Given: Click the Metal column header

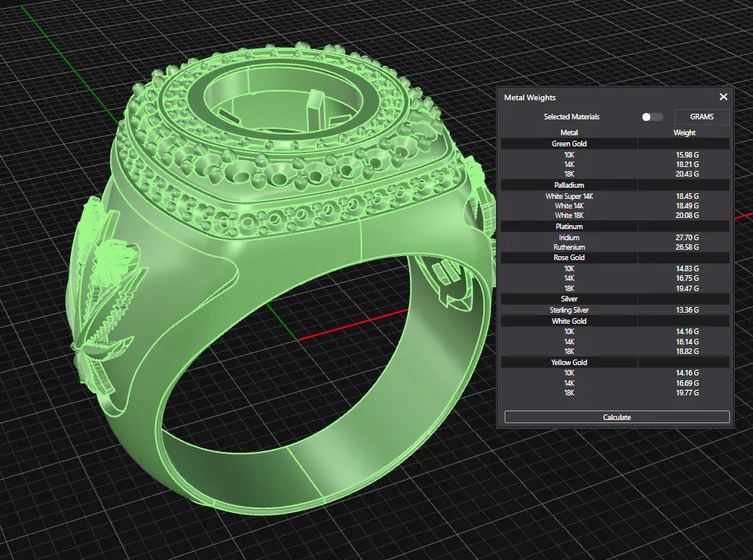Looking at the screenshot, I should pos(569,133).
